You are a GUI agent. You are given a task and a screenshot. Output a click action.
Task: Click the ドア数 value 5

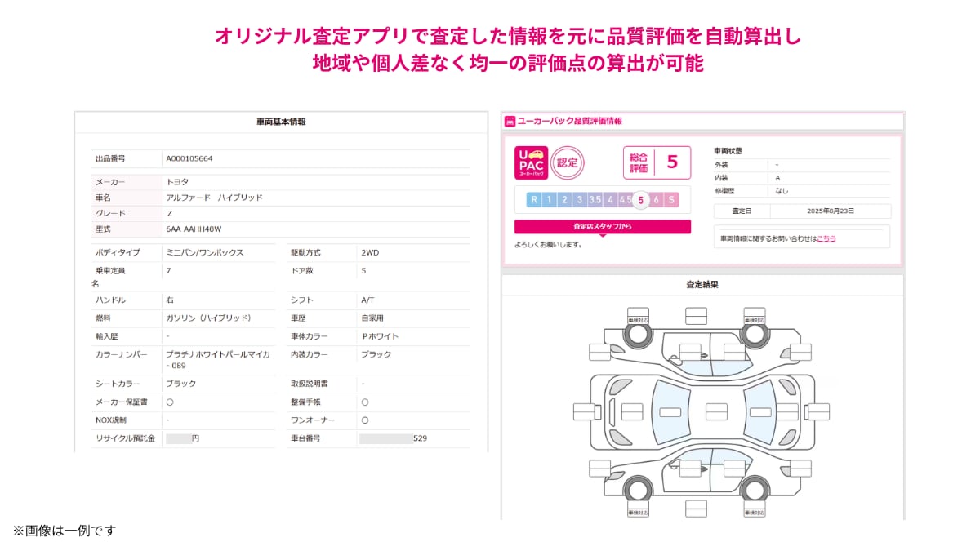363,270
